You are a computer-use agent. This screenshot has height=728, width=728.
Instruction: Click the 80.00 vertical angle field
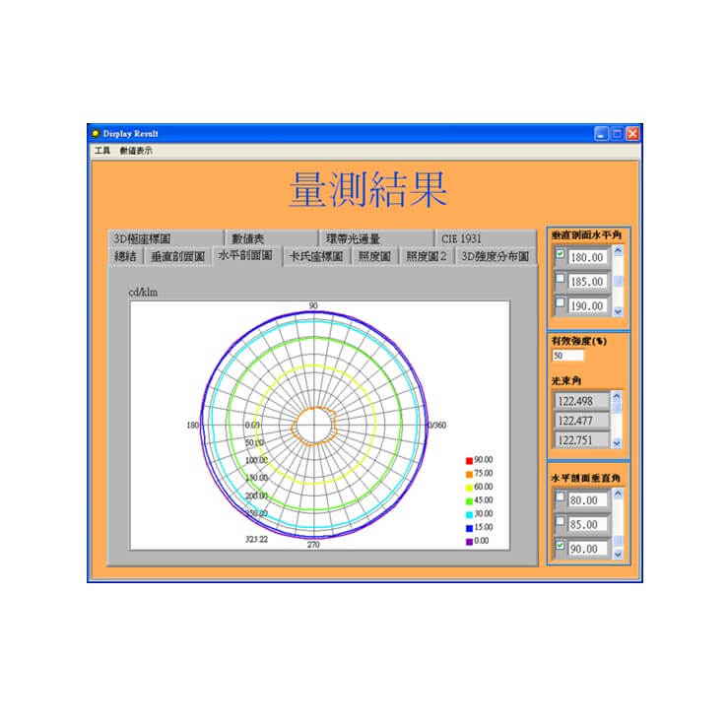pos(587,500)
